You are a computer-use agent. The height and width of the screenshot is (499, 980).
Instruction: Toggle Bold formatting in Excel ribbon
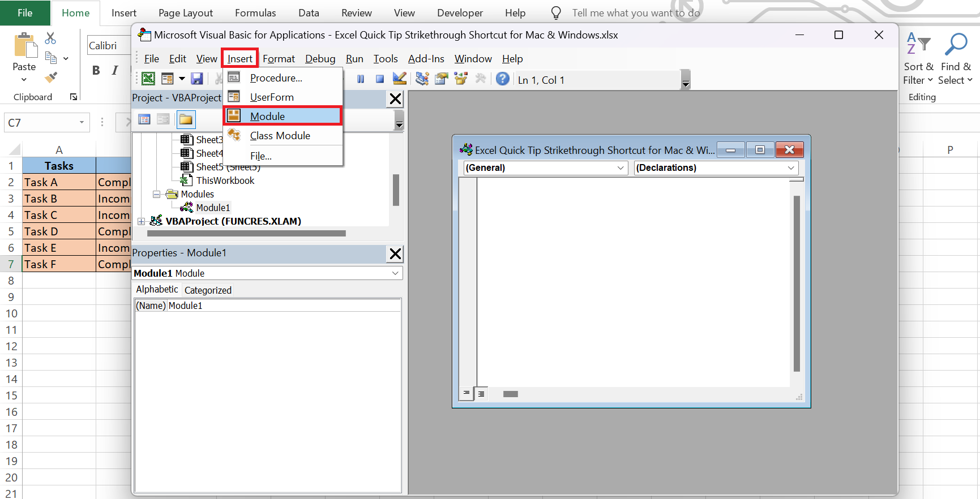click(96, 70)
